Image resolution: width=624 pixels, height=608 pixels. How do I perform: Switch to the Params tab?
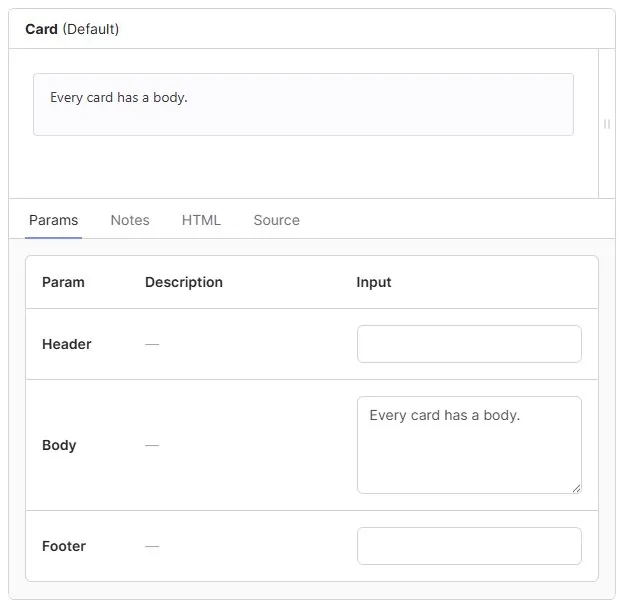pyautogui.click(x=54, y=220)
